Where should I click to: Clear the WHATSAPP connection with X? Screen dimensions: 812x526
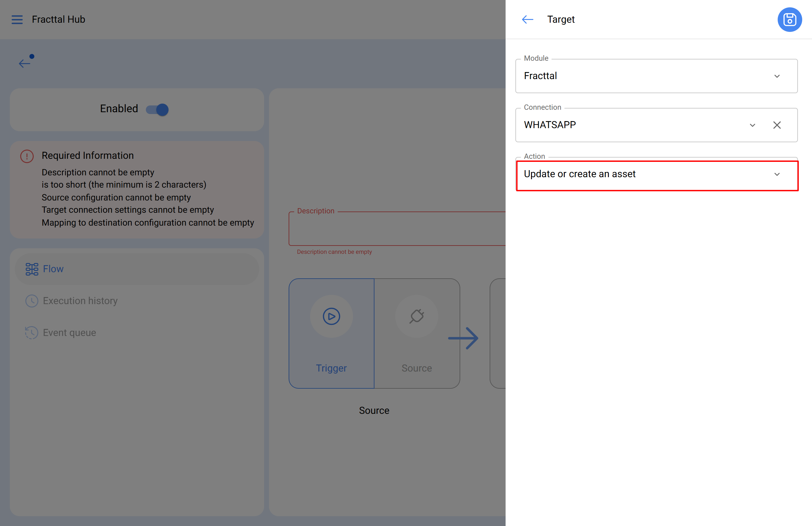(x=777, y=125)
